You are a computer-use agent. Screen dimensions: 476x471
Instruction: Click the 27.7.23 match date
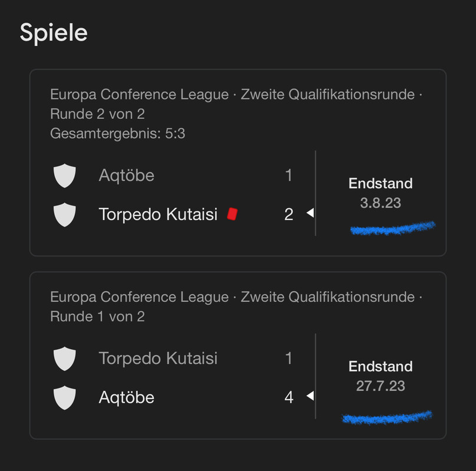(381, 386)
